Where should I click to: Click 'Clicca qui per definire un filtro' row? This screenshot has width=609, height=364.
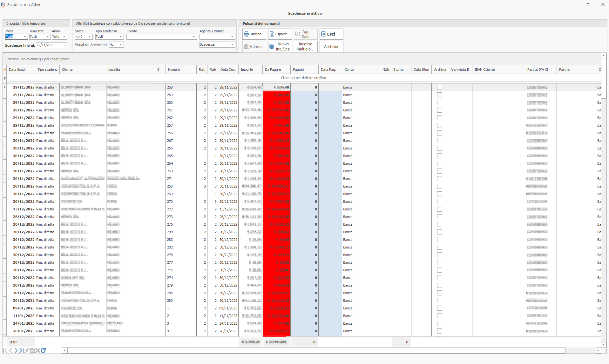303,78
